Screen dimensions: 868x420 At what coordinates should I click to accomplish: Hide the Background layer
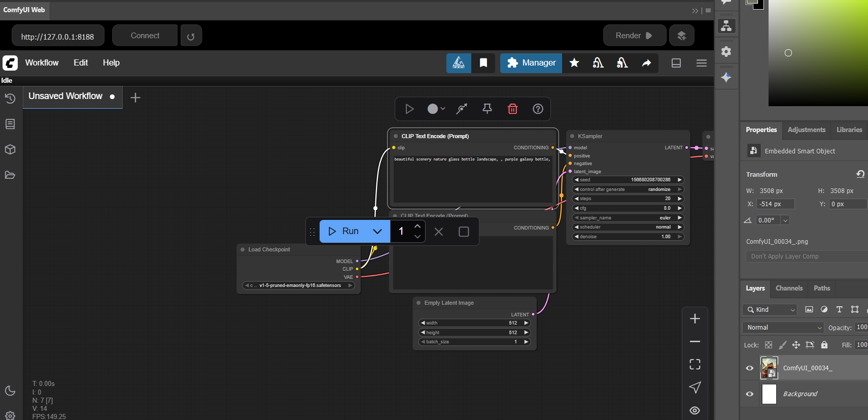pyautogui.click(x=749, y=394)
